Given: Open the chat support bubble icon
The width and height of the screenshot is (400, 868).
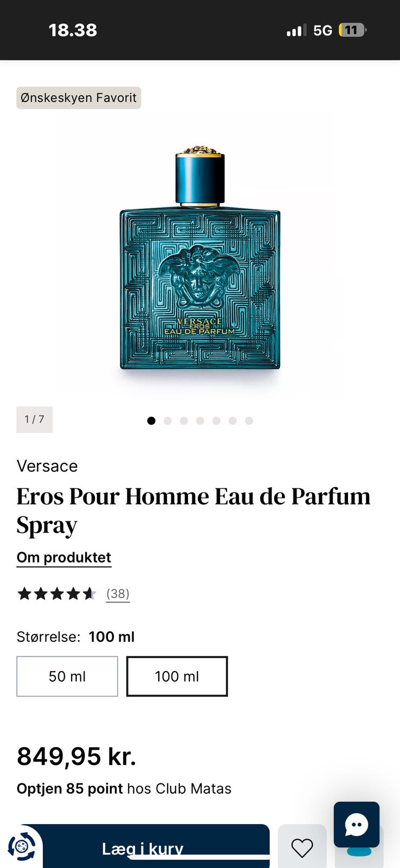Looking at the screenshot, I should [356, 824].
